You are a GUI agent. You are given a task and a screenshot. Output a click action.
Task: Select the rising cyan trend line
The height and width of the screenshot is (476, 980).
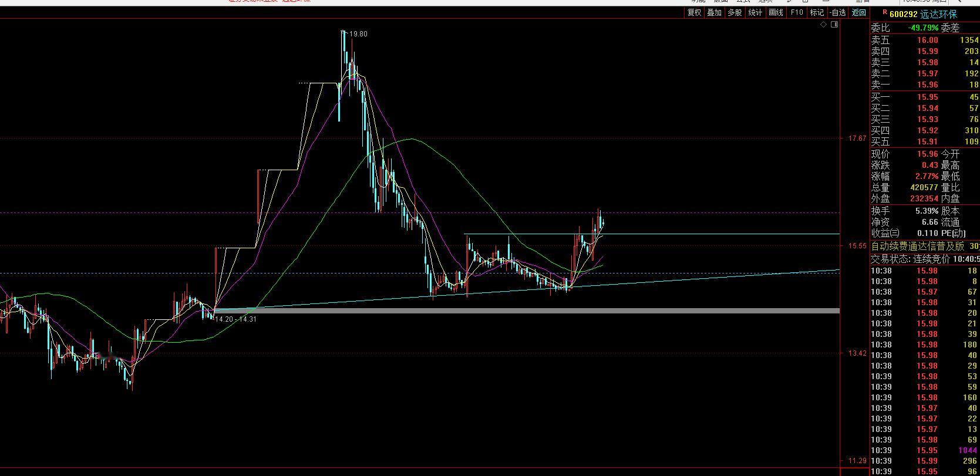527,291
